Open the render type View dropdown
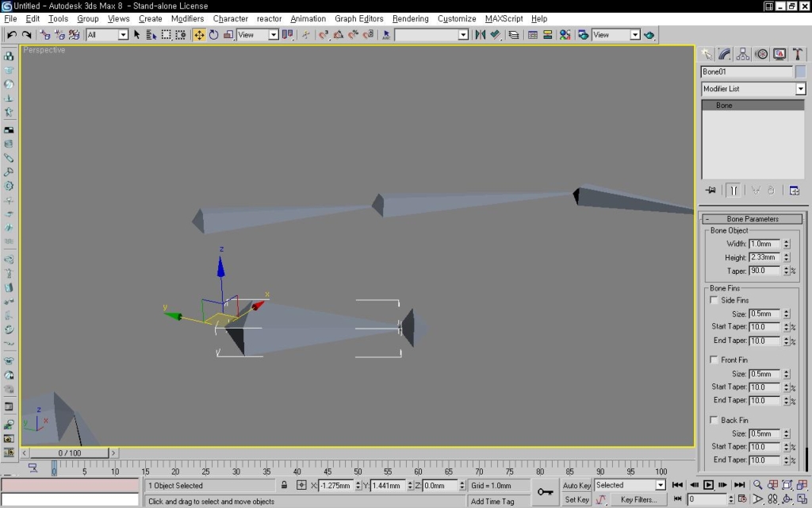 point(635,35)
